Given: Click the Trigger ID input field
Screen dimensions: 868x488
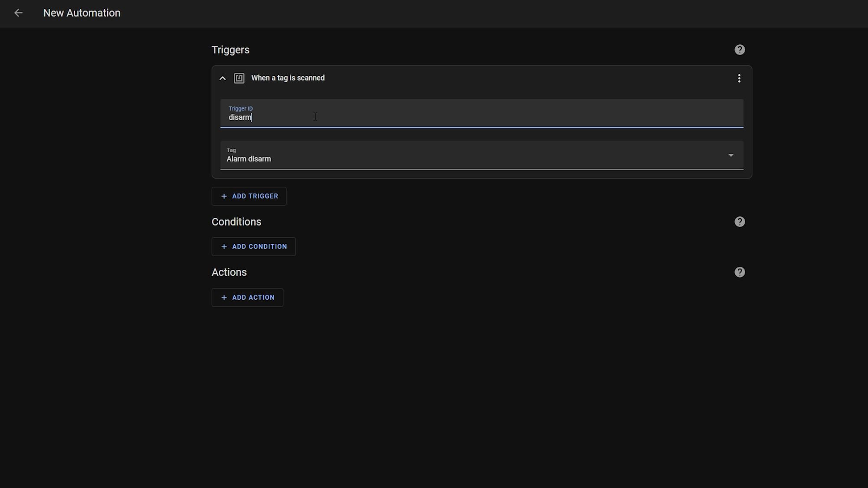Looking at the screenshot, I should pos(482,118).
